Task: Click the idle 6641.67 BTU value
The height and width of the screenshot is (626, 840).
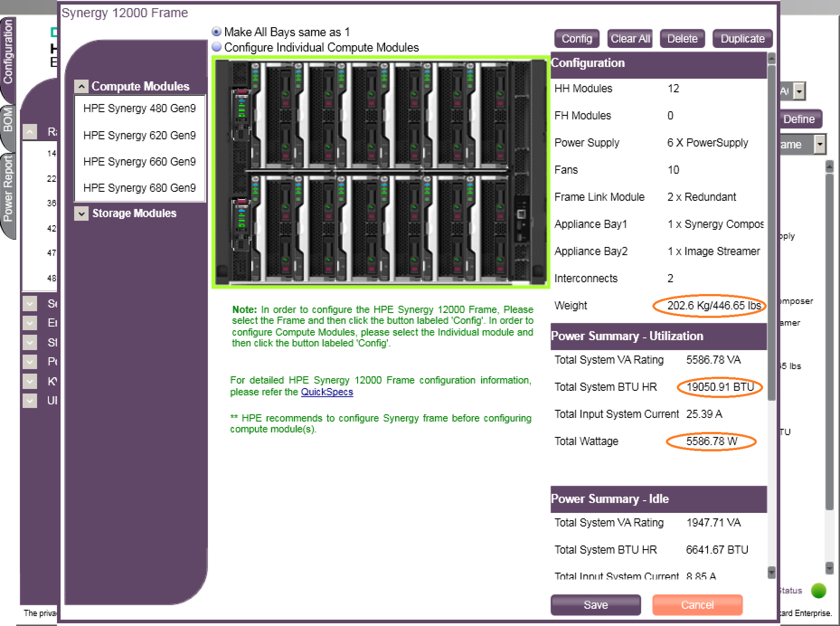Action: point(717,550)
